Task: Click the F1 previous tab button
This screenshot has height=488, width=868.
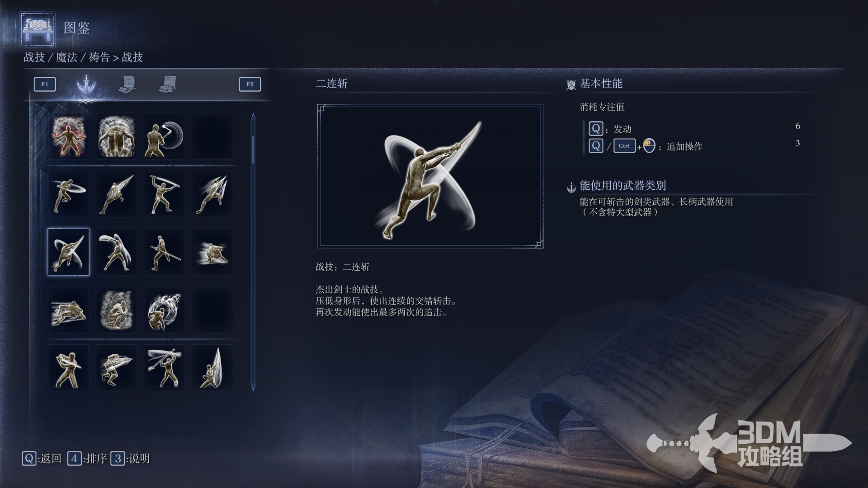Action: click(45, 84)
